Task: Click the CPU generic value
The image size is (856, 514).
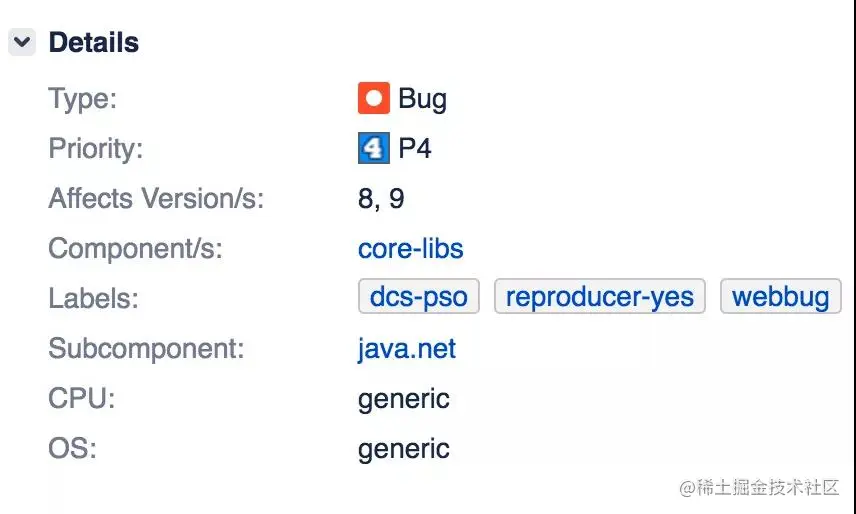Action: coord(403,399)
